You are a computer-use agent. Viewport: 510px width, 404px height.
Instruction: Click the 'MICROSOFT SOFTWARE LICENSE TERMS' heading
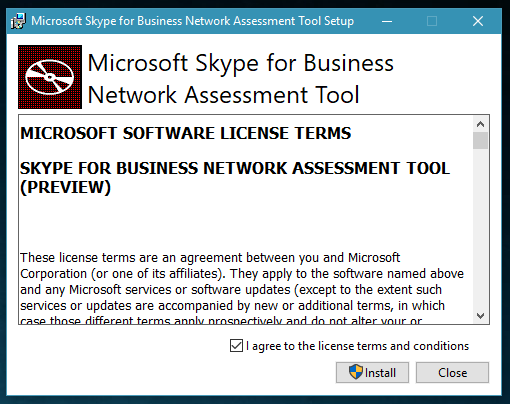tap(186, 133)
